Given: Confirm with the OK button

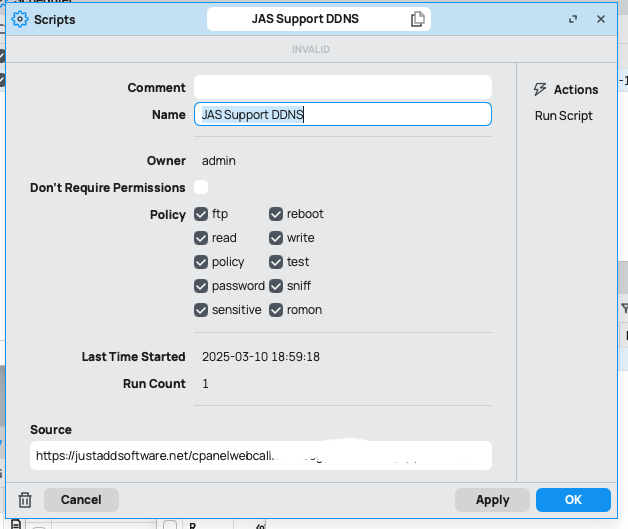Looking at the screenshot, I should 573,500.
